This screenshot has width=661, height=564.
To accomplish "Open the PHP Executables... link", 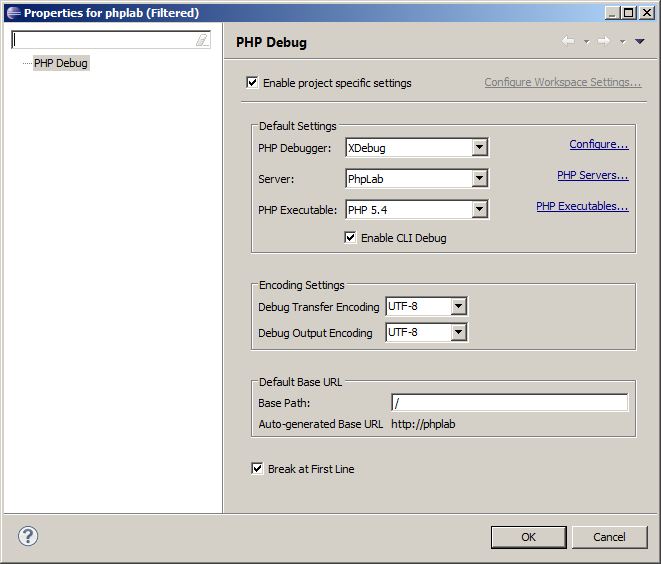I will (x=582, y=206).
